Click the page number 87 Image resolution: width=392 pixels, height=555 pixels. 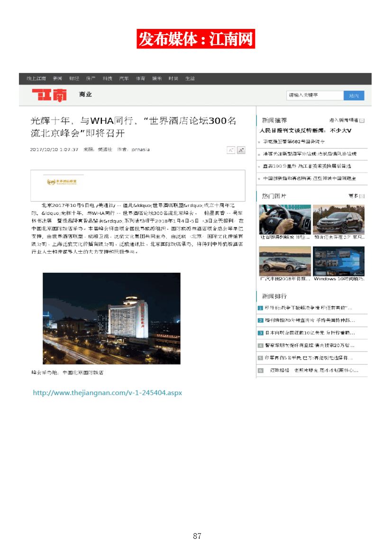pos(197,536)
